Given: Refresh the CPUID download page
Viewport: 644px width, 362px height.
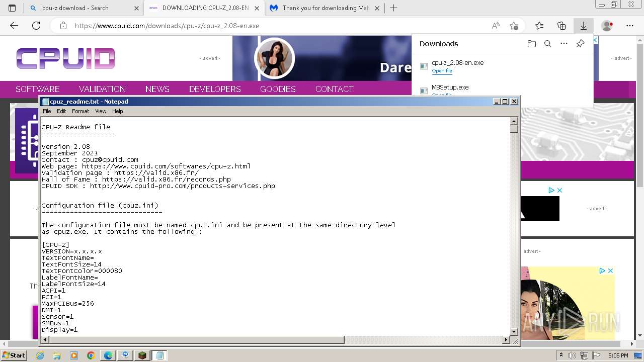Looking at the screenshot, I should pyautogui.click(x=36, y=26).
